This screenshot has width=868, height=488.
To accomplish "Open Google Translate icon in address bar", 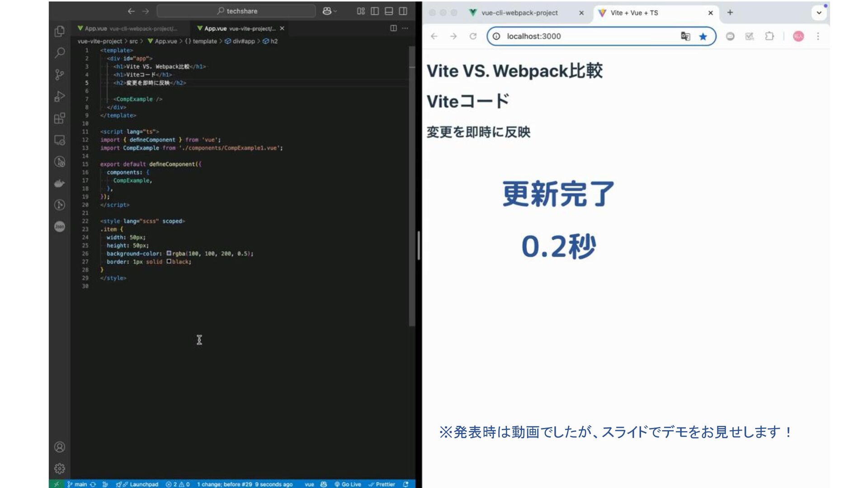I will (x=685, y=36).
